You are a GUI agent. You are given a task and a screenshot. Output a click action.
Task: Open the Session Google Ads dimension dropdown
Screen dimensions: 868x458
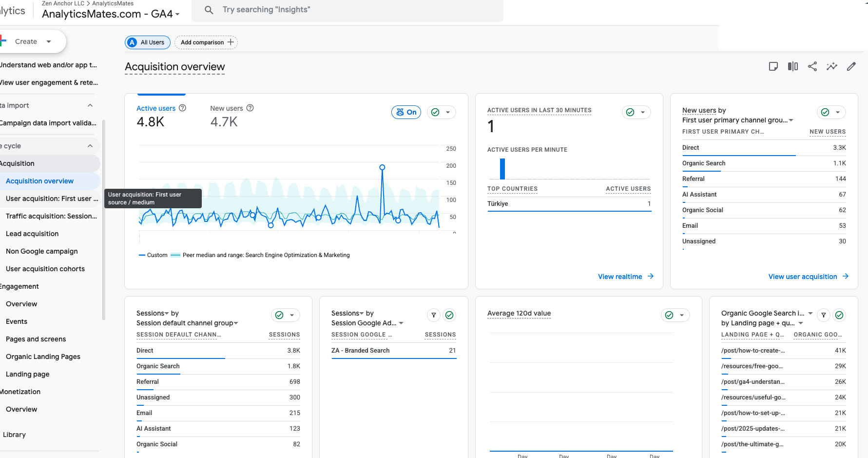[367, 323]
